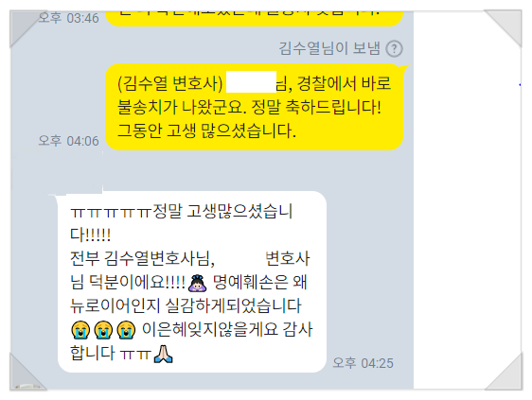
Task: Click the 김수열님이 보냄 sender label
Action: 329,48
